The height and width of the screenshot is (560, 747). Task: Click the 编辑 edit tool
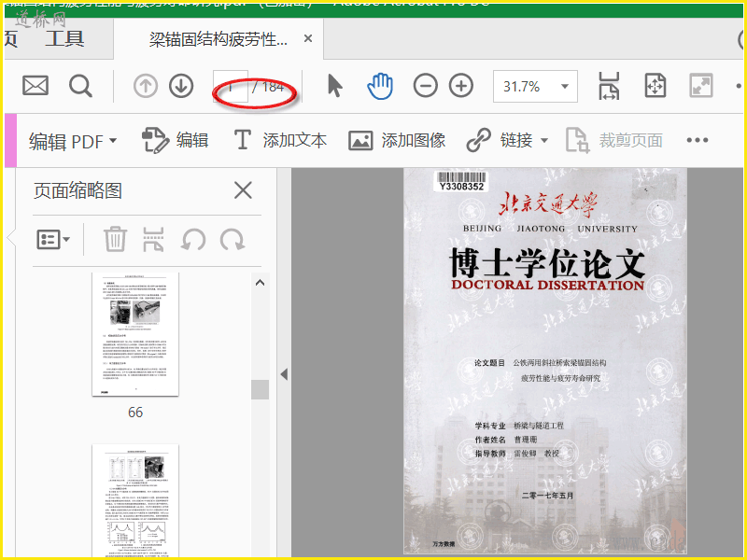pos(176,141)
